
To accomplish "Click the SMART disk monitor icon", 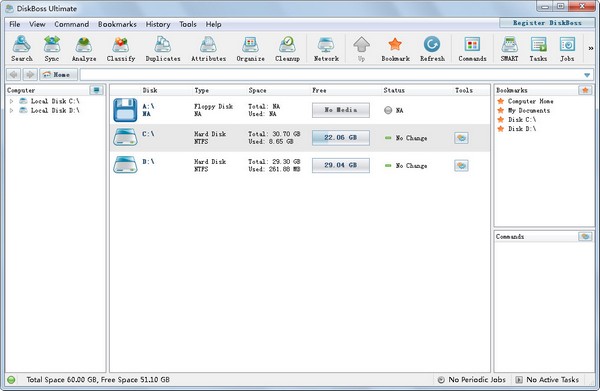I will click(x=509, y=49).
